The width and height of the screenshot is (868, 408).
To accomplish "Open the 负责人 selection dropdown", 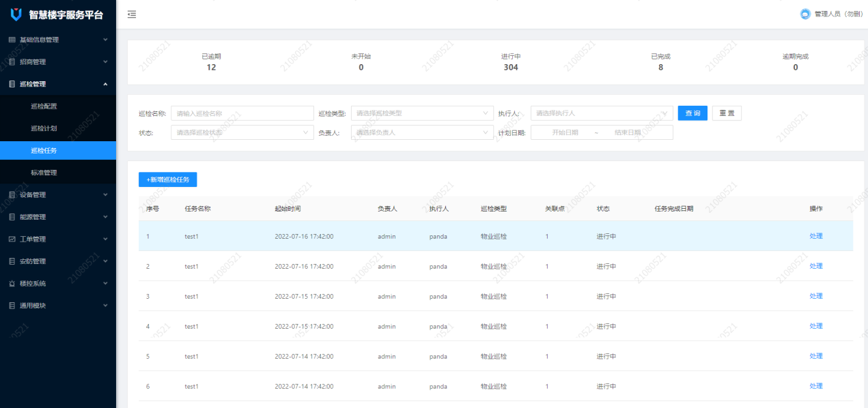I will [x=421, y=132].
